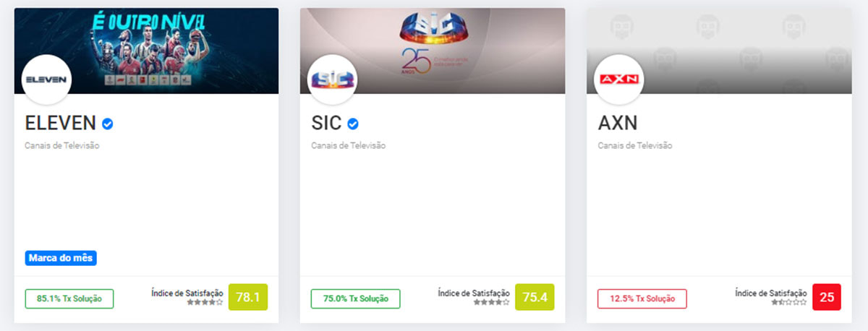Viewport: 868px width, 331px height.
Task: Click the 75.4 satisfaction score box
Action: tap(535, 297)
